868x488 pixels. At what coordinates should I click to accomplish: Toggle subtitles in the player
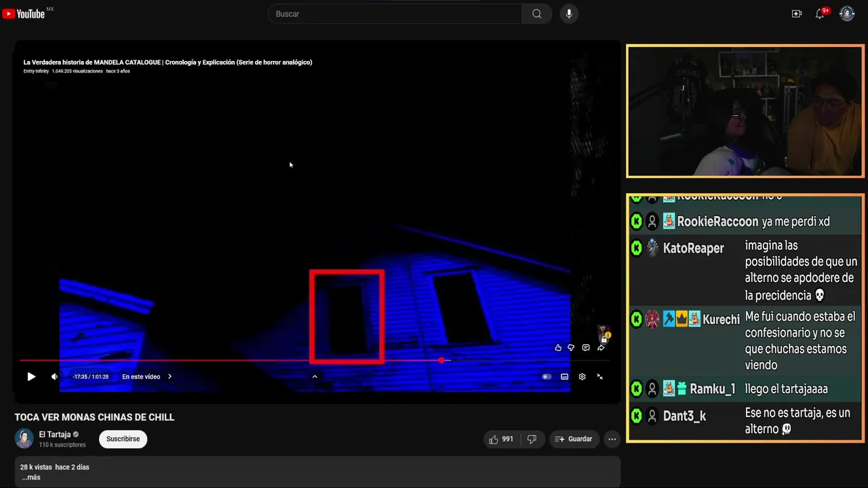click(564, 377)
